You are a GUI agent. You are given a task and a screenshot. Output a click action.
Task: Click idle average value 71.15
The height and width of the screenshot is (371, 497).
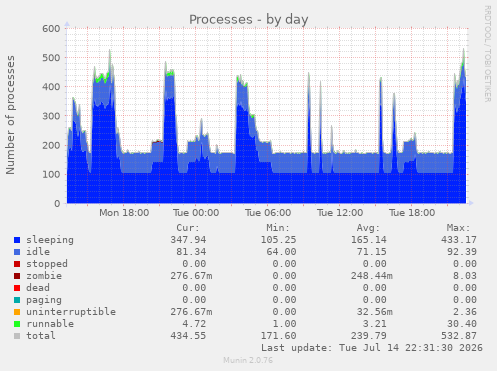click(372, 252)
